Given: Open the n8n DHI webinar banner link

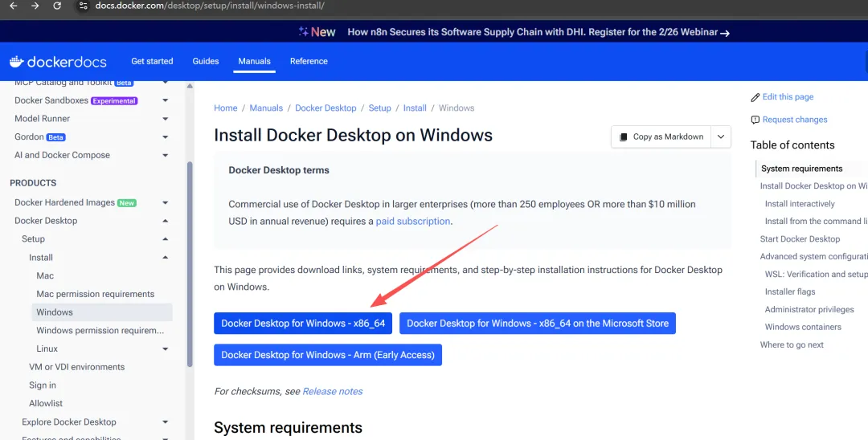Looking at the screenshot, I should (x=538, y=32).
